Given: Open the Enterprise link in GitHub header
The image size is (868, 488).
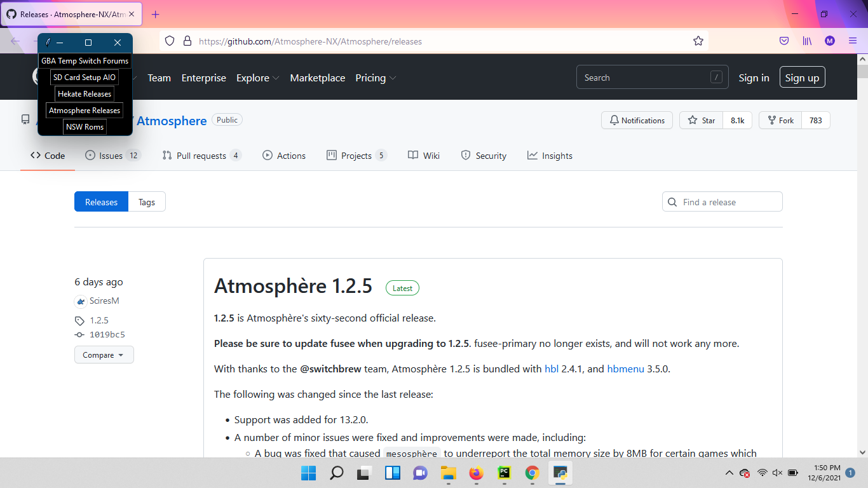Looking at the screenshot, I should [x=204, y=78].
